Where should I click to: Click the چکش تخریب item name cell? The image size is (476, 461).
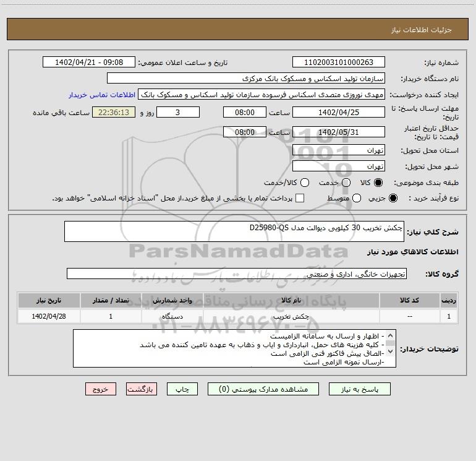[291, 316]
